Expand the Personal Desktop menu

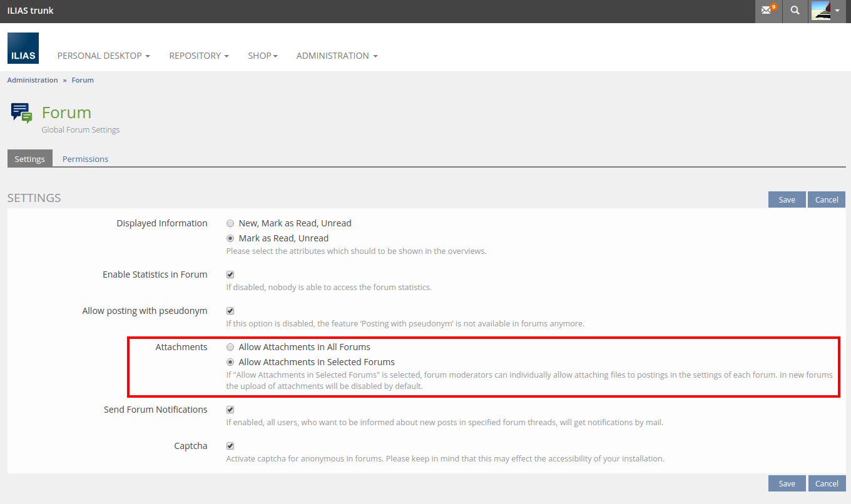[x=103, y=56]
